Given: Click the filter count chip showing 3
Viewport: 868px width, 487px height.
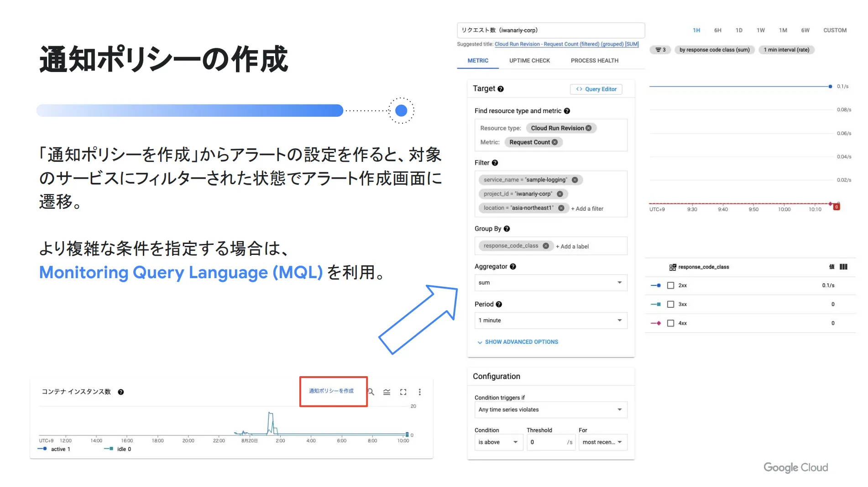Looking at the screenshot, I should pos(660,50).
